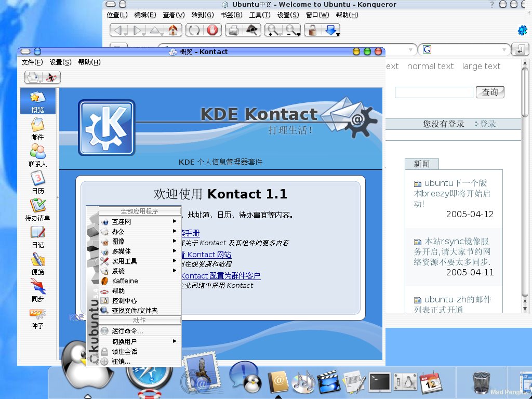This screenshot has height=399, width=532.
Task: Open the trash can in the dock
Action: pyautogui.click(x=482, y=383)
